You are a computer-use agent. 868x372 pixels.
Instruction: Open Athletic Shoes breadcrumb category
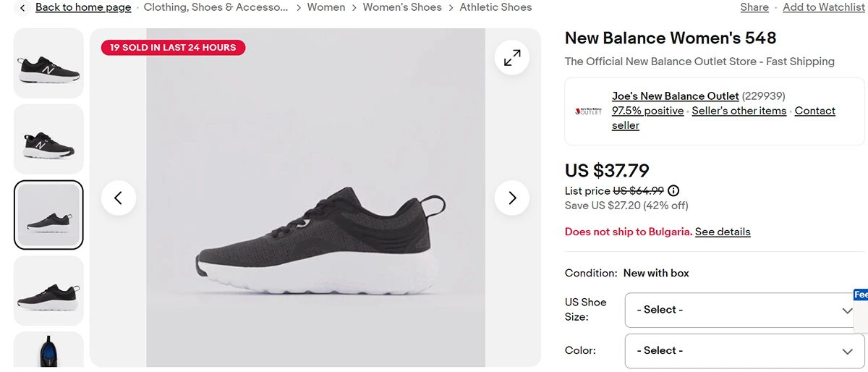pyautogui.click(x=495, y=7)
